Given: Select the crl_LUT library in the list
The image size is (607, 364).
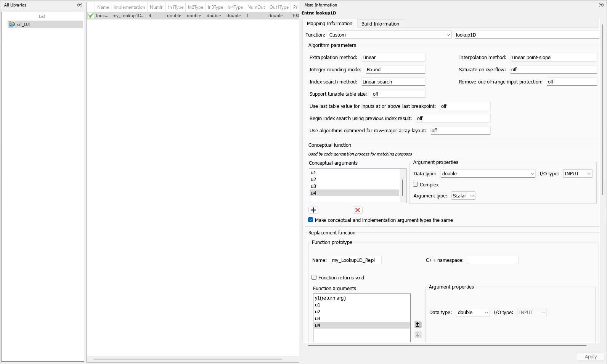Looking at the screenshot, I should point(45,24).
